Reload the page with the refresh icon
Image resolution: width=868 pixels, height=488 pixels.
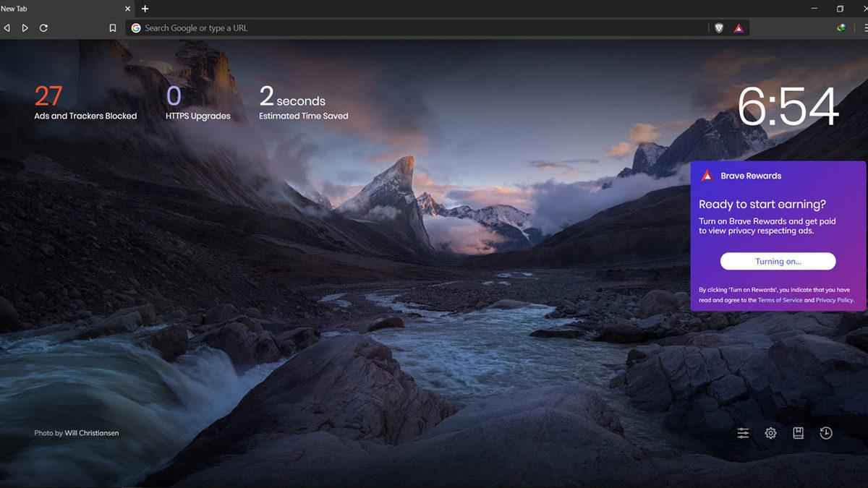[x=43, y=28]
